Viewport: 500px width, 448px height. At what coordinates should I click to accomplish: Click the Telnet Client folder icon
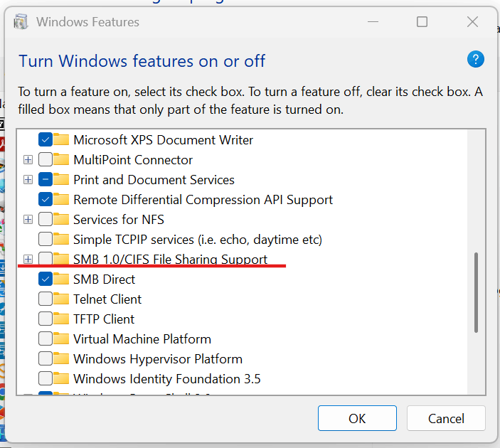click(x=61, y=299)
